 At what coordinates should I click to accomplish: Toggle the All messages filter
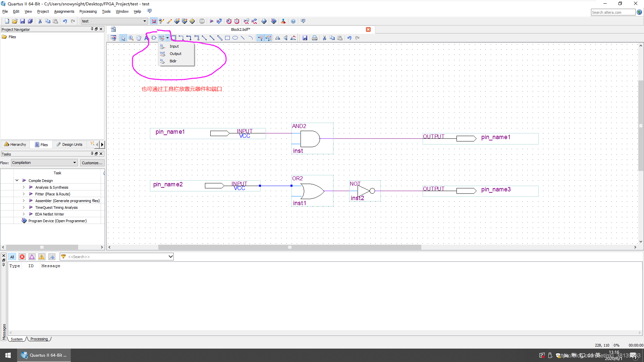12,257
